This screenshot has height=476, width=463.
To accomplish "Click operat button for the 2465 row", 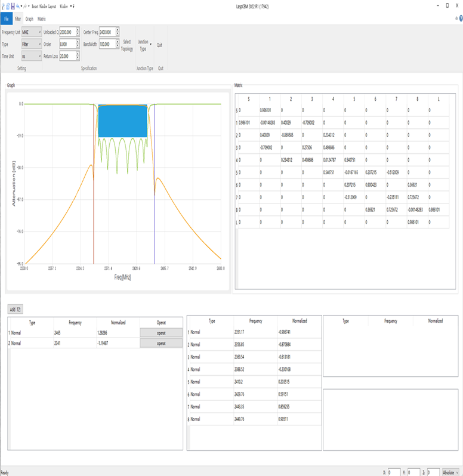I will (x=161, y=333).
